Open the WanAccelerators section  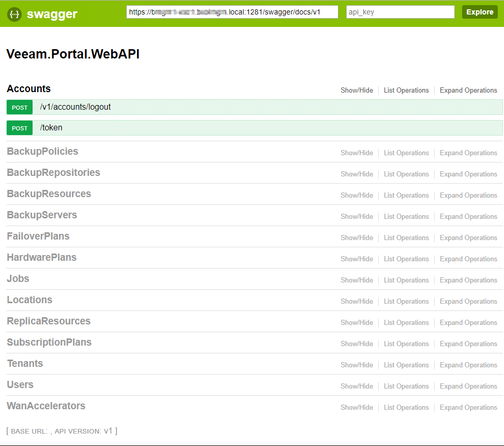[x=46, y=406]
